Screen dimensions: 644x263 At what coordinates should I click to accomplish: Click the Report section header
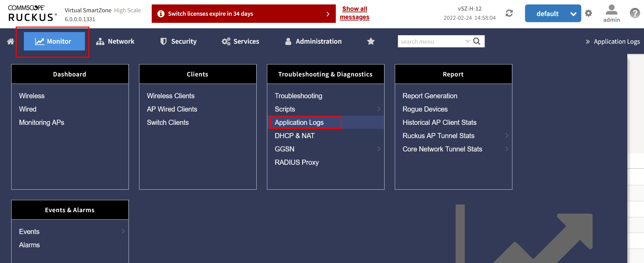453,74
